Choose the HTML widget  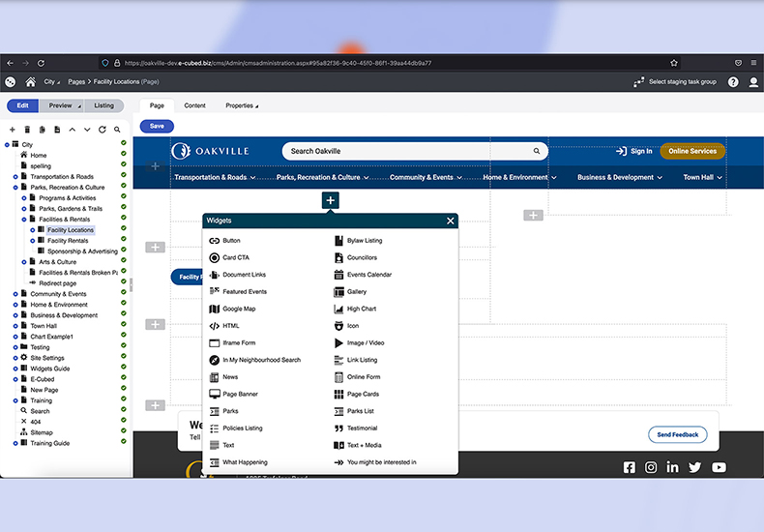(x=230, y=326)
